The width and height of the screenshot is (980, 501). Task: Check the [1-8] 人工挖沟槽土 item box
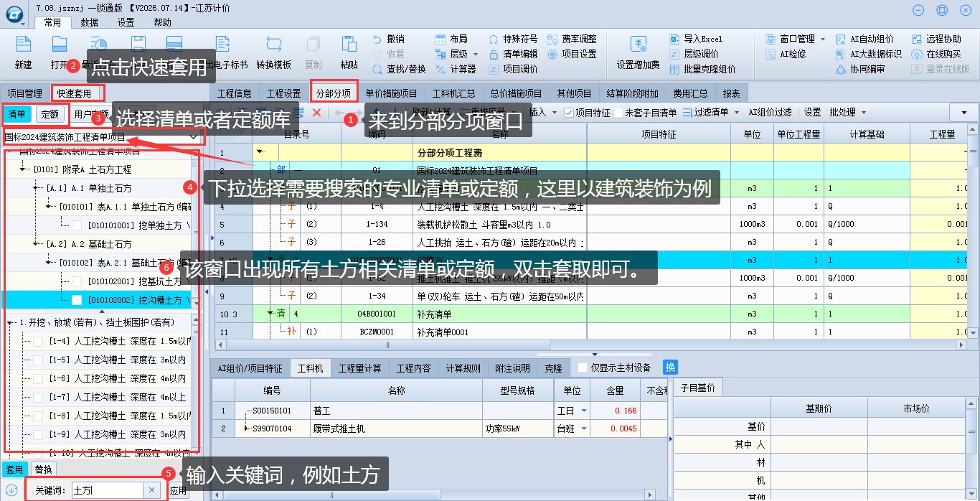click(x=38, y=416)
